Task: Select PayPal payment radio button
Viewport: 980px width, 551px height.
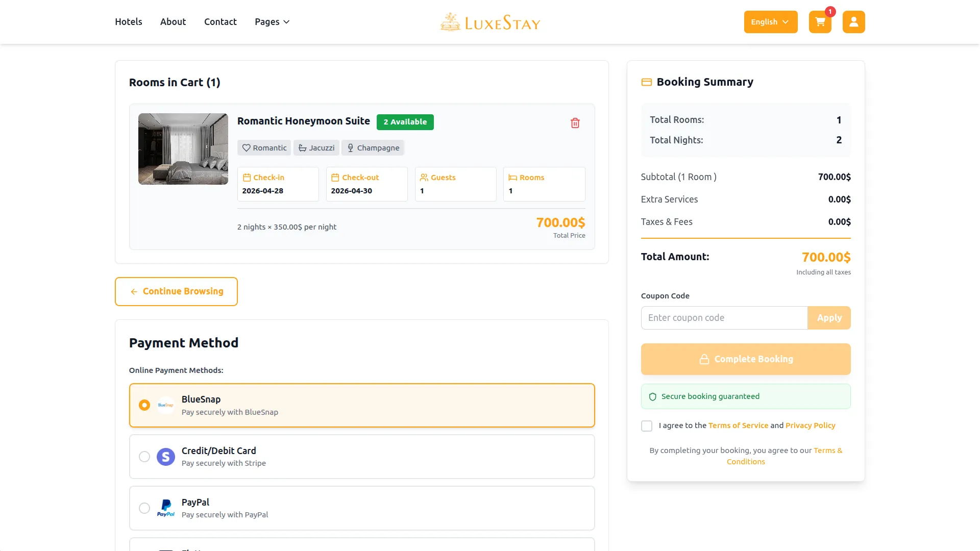Action: pyautogui.click(x=144, y=508)
